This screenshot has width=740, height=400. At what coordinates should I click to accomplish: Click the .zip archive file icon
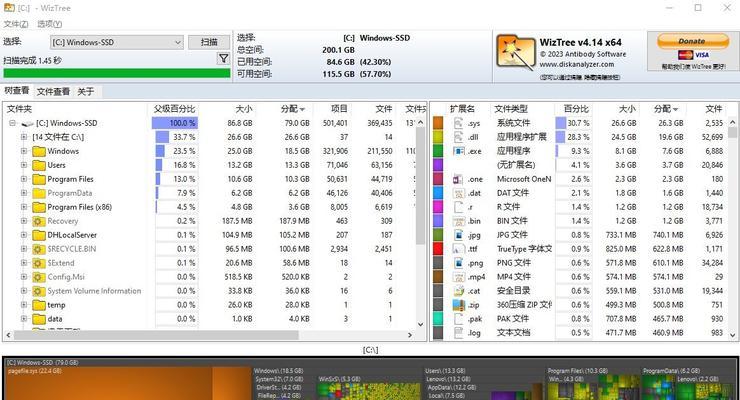(x=458, y=305)
